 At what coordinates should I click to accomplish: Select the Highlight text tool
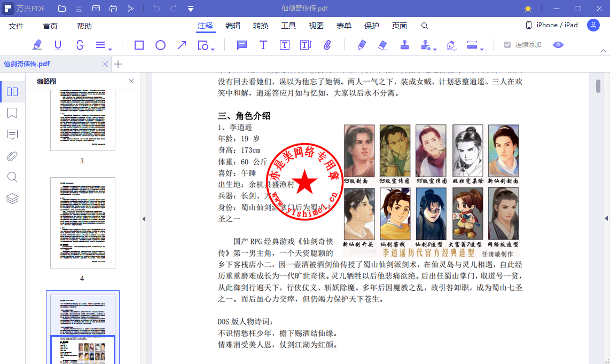[x=37, y=45]
